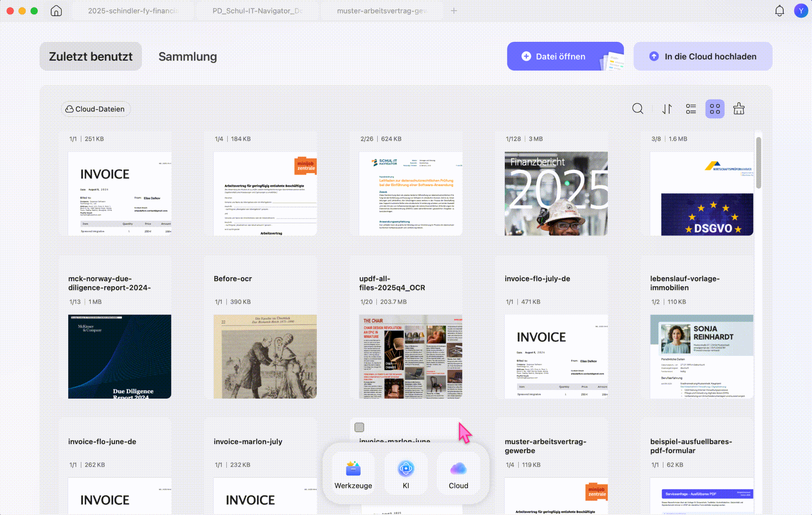Open the Sonja Reinhardt résumé thumbnail
The width and height of the screenshot is (812, 515).
click(702, 356)
